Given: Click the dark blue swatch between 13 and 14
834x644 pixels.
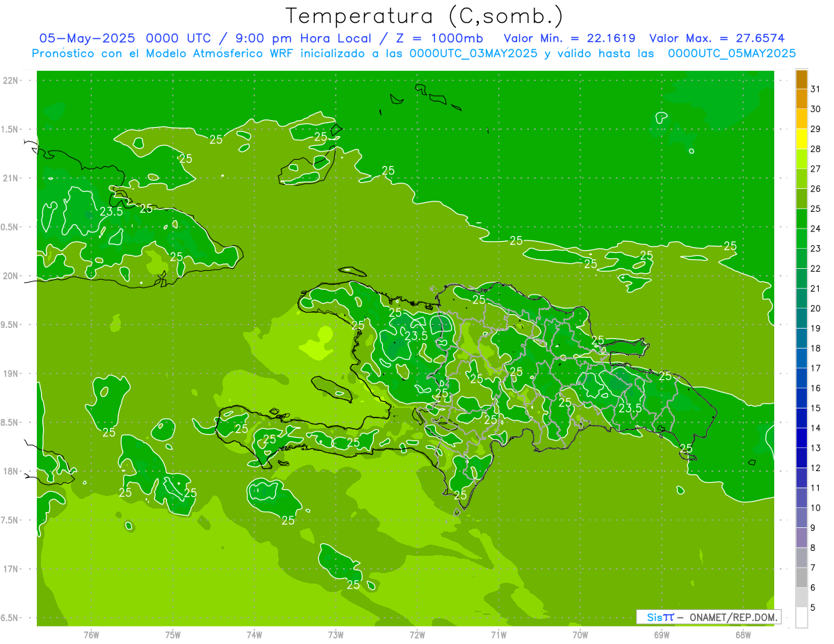Looking at the screenshot, I should (801, 438).
